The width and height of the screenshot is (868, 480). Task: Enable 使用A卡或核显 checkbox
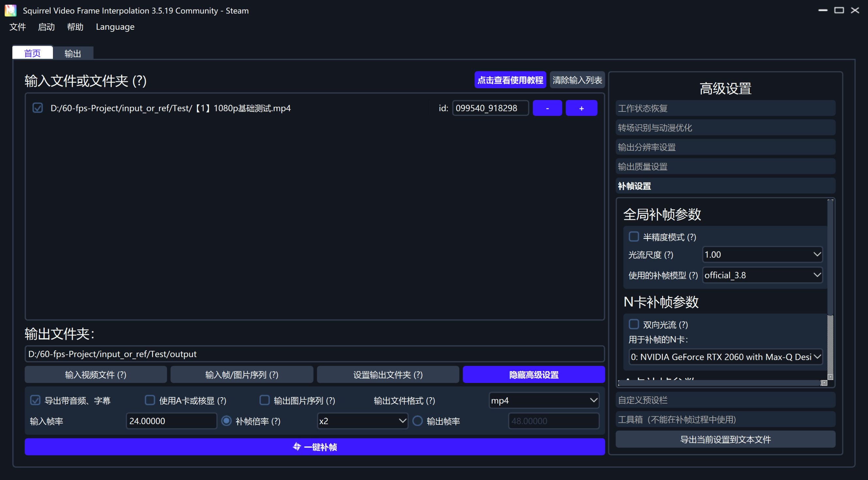coord(150,400)
